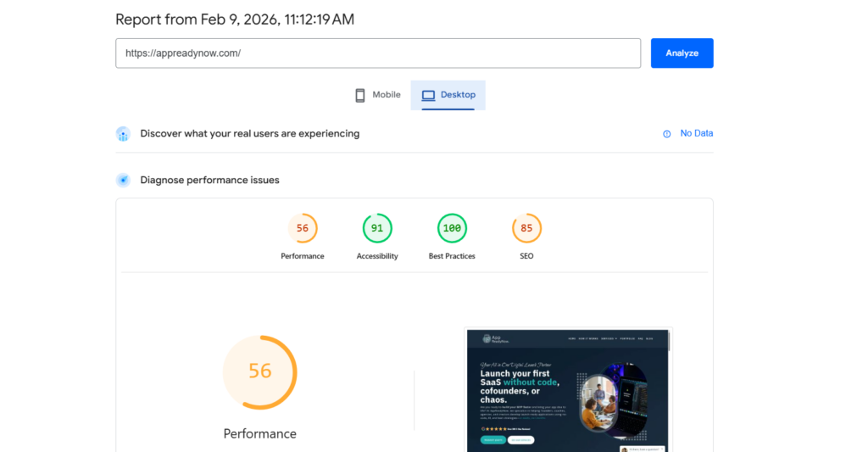Click the Analyze button
Viewport: 868px width, 452px height.
pos(682,53)
